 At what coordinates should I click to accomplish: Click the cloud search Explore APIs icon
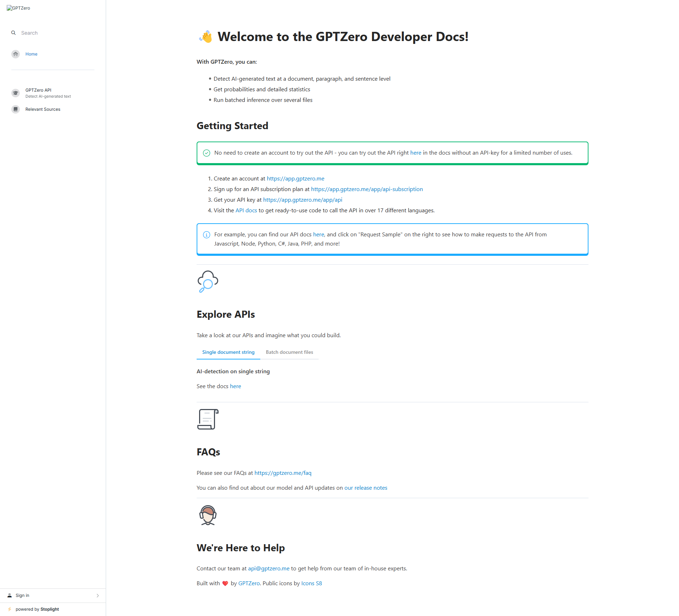pyautogui.click(x=208, y=282)
